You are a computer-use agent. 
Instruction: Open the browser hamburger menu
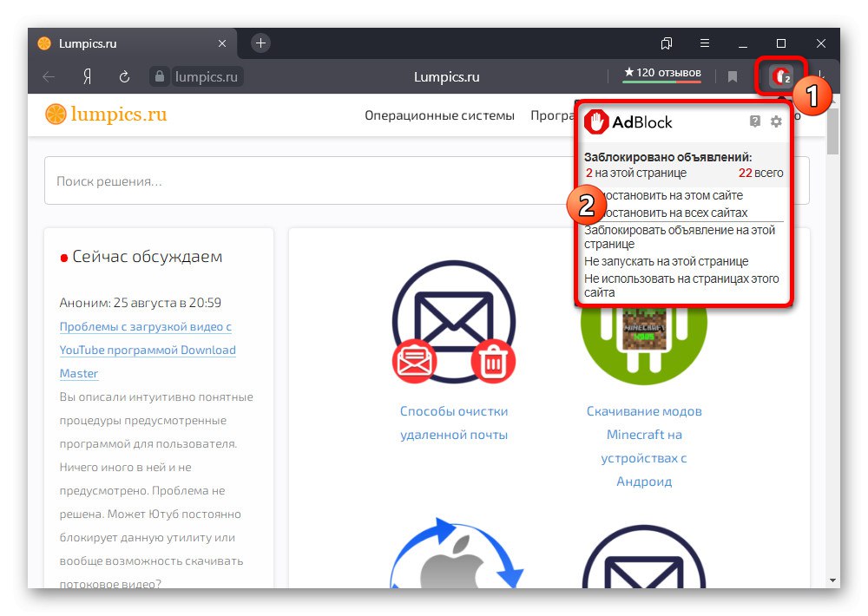tap(705, 43)
